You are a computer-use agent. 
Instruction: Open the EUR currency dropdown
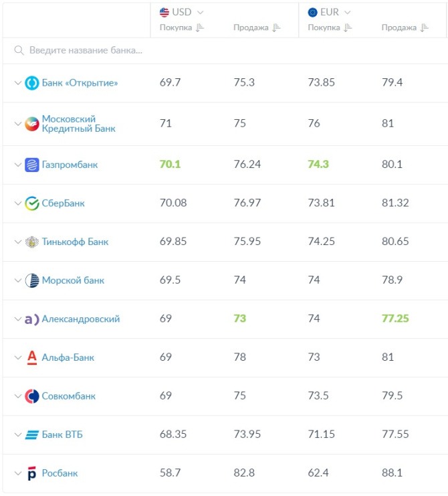click(330, 12)
